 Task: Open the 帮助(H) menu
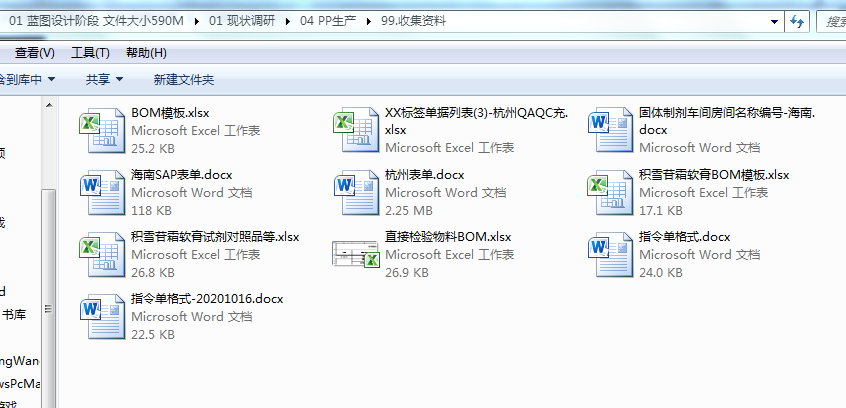[x=146, y=52]
